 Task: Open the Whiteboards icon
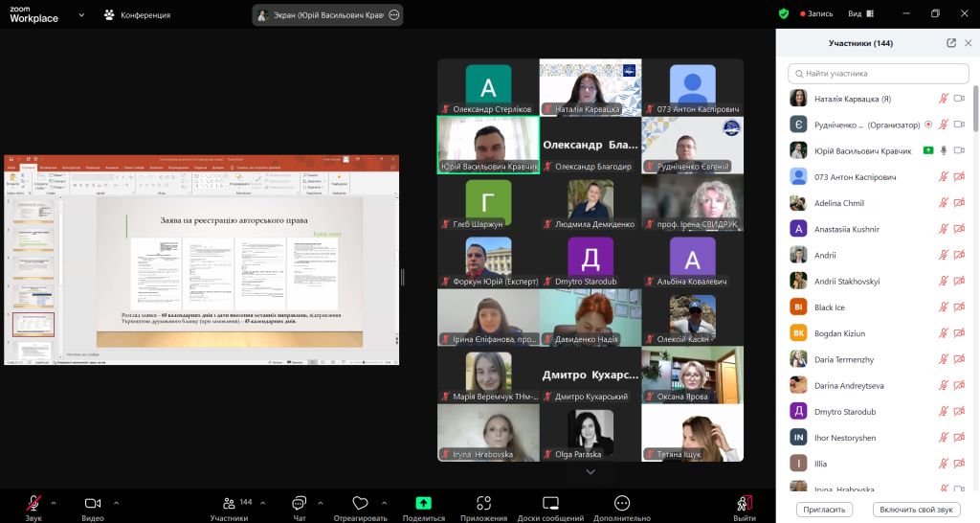pos(550,503)
